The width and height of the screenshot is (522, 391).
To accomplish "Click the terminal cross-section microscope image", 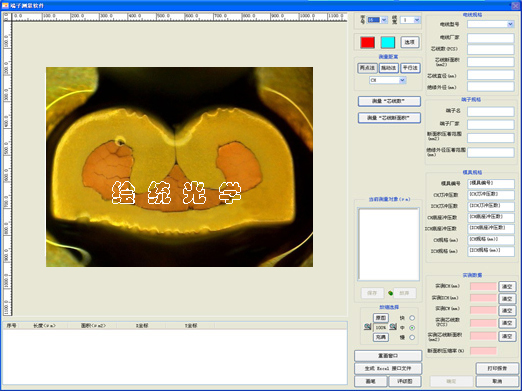I will click(179, 167).
